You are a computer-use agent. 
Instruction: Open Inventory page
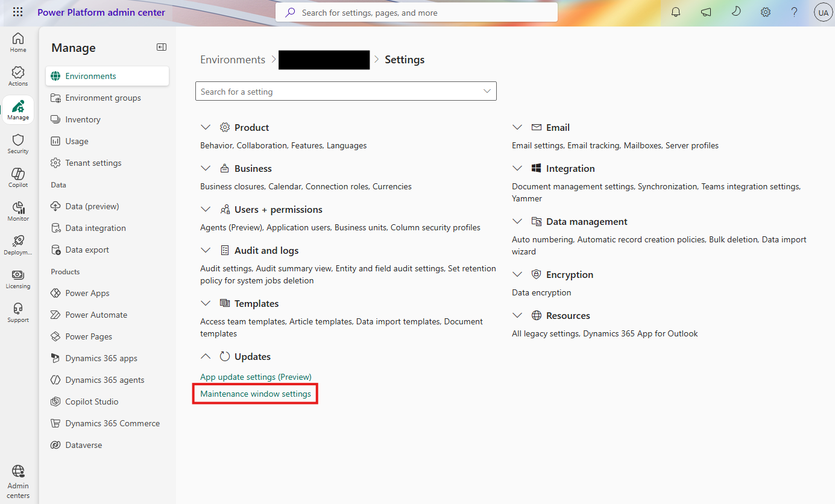coord(107,119)
